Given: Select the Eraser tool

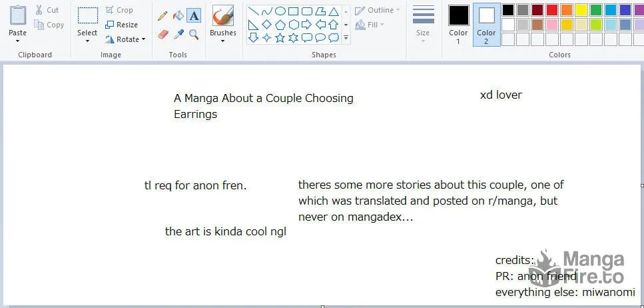Looking at the screenshot, I should point(162,34).
